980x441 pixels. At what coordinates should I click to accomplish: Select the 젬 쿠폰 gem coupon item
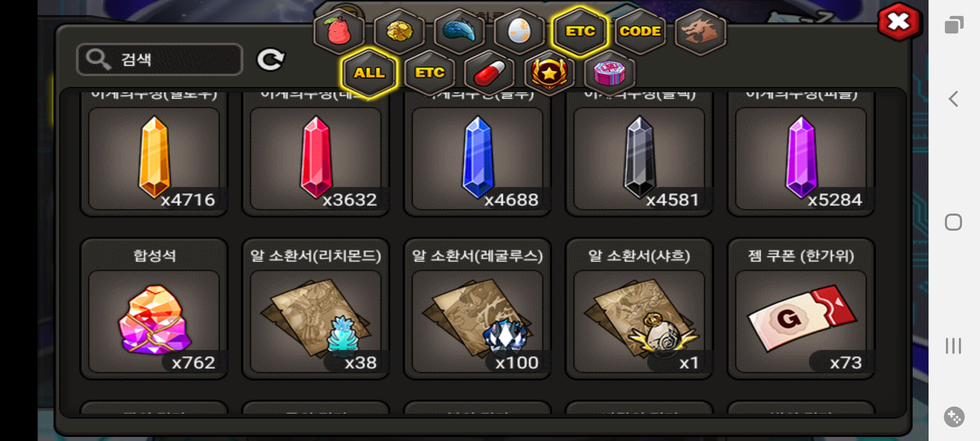801,309
